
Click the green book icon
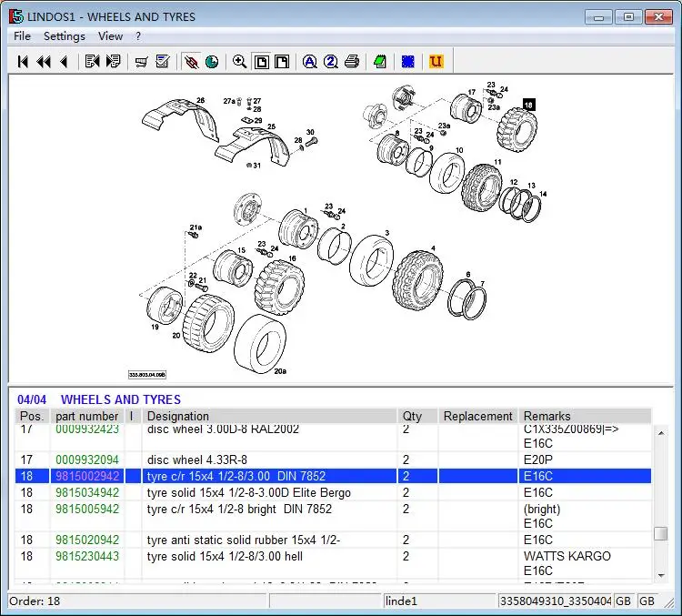(x=380, y=62)
